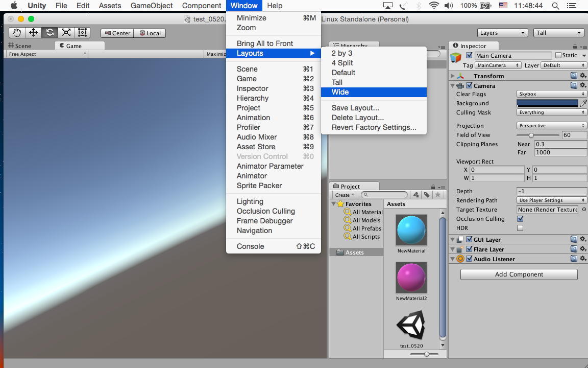Toggle Main Camera active checkbox
Viewport: 588px width, 368px height.
coord(469,55)
